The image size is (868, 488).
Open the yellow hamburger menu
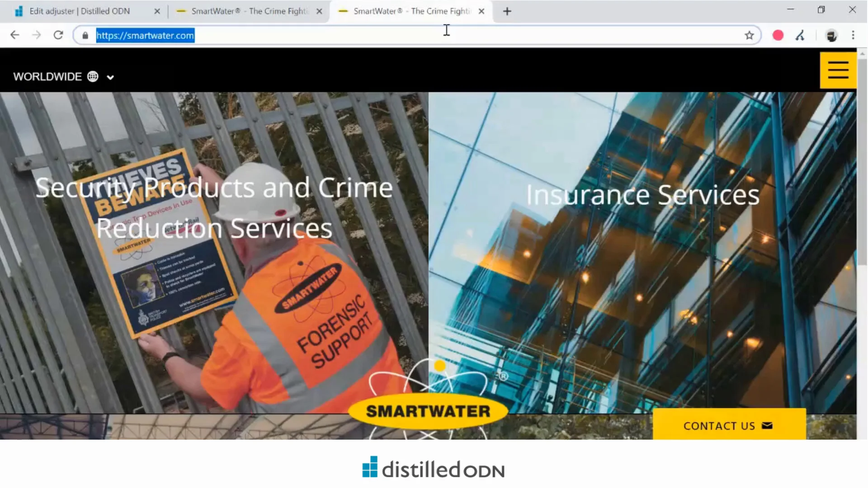(x=838, y=70)
